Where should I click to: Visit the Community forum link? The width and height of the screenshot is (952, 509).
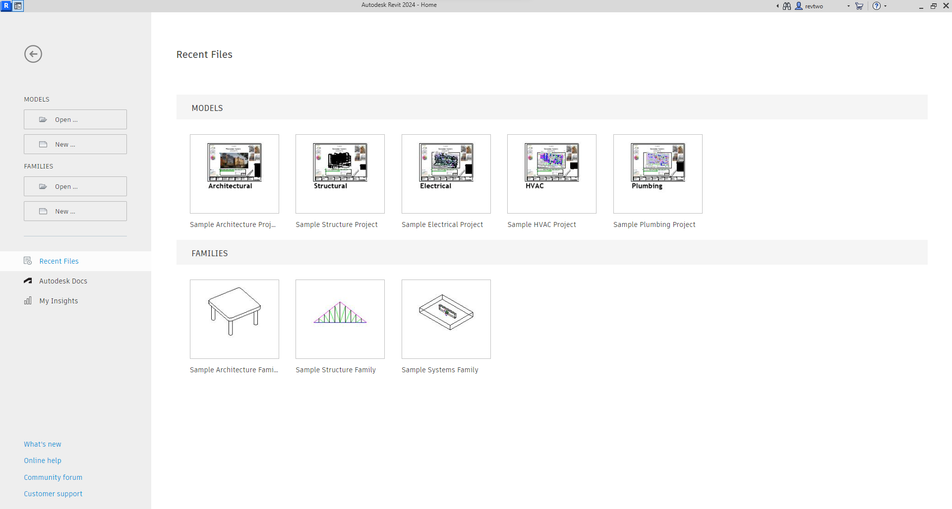[x=53, y=477]
